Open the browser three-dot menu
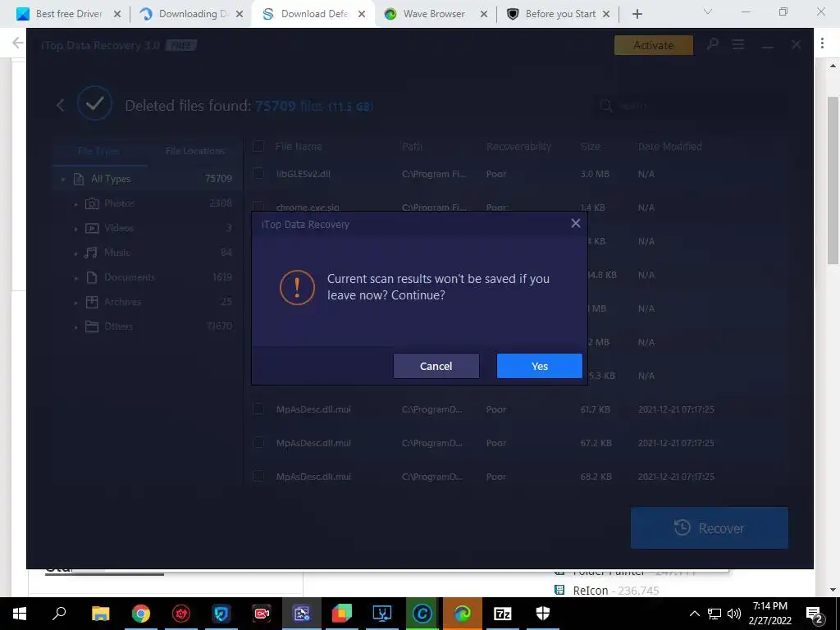Viewport: 840px width, 630px height. pos(822,43)
